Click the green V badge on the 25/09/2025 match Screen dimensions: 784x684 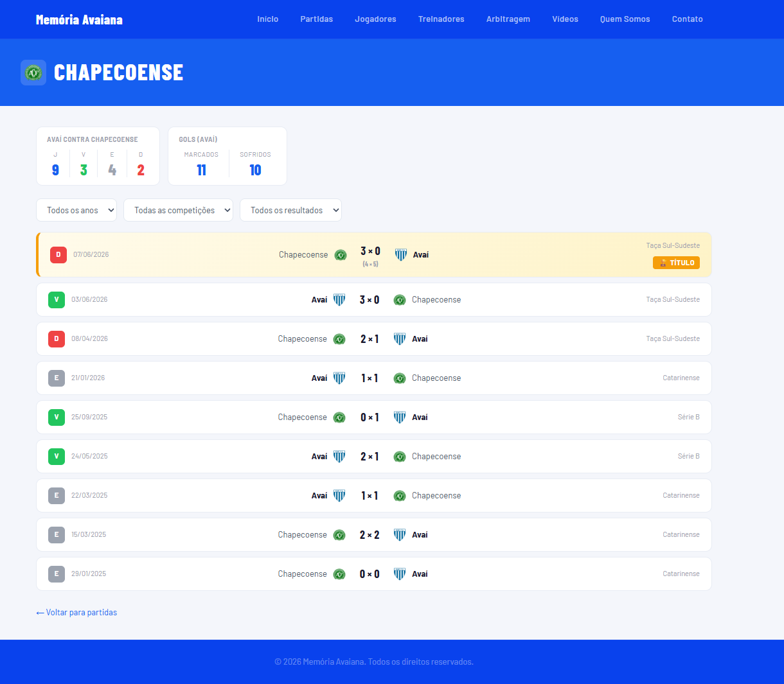(x=57, y=417)
